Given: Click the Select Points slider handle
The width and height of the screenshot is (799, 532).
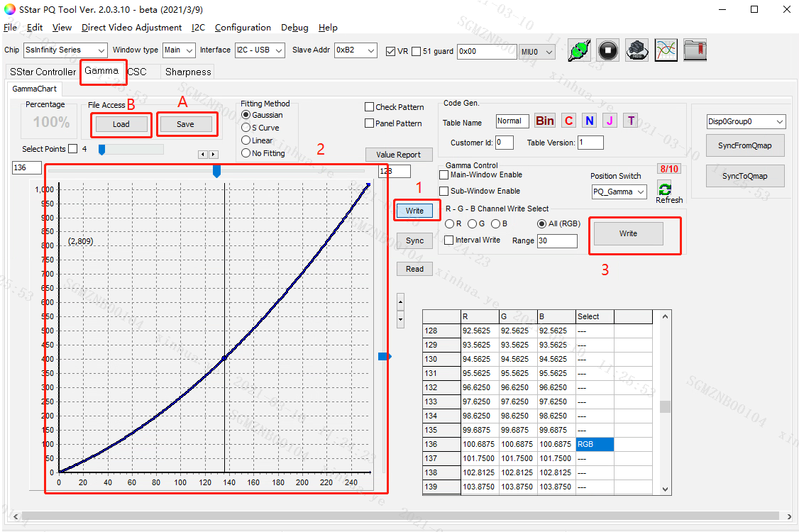Looking at the screenshot, I should pos(102,149).
